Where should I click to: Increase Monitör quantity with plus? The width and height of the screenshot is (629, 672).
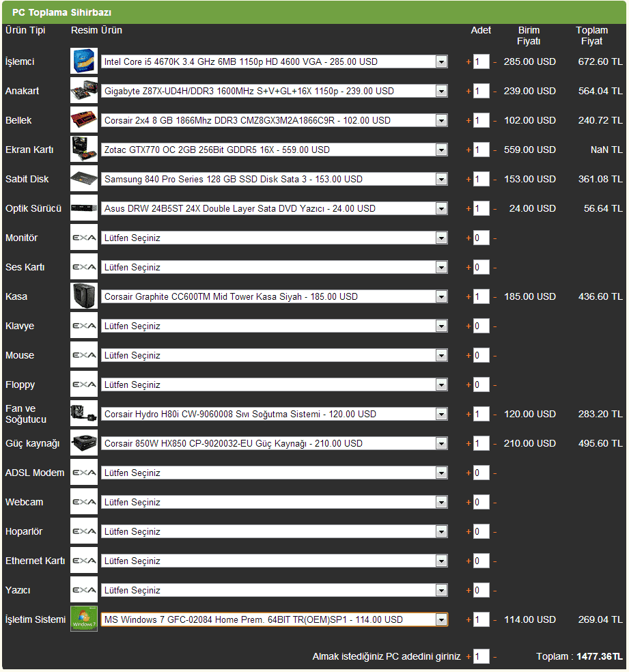[469, 238]
